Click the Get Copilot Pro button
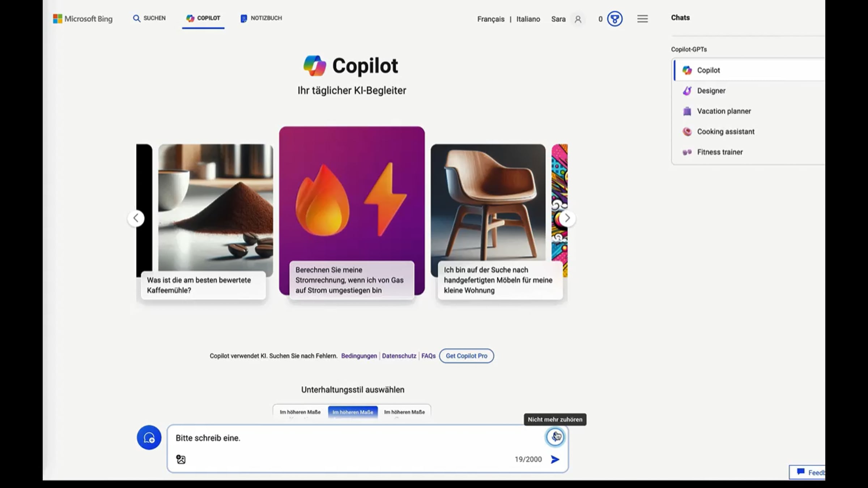 (467, 356)
